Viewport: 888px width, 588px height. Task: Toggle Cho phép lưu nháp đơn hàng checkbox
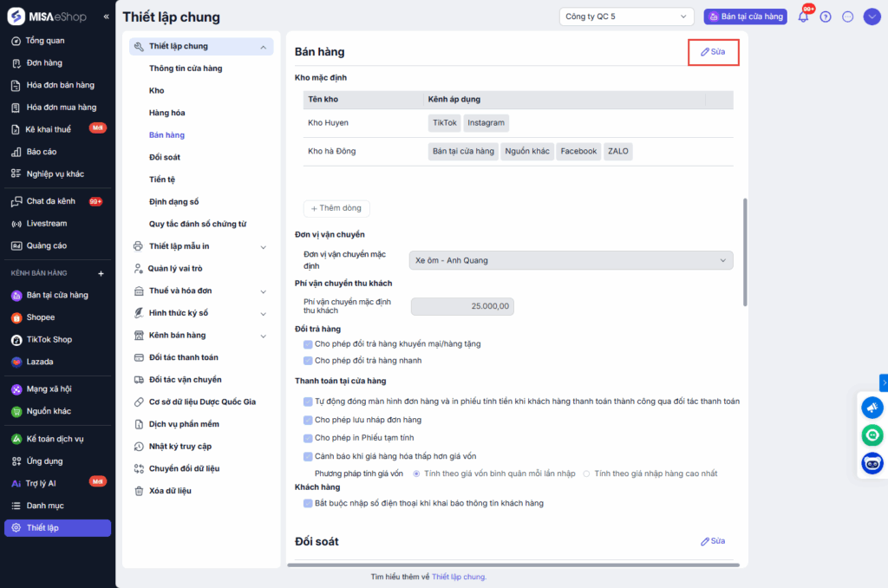point(308,420)
